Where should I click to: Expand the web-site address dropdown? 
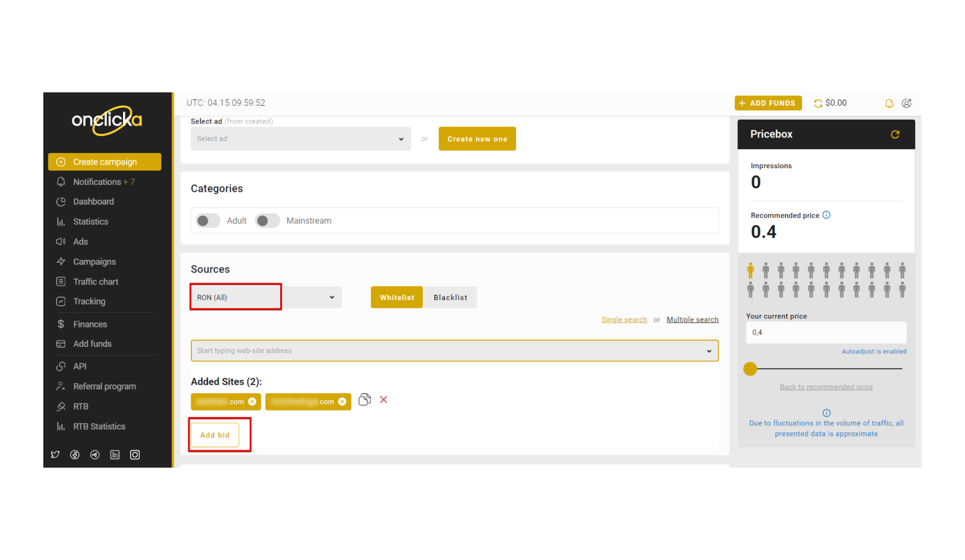[x=709, y=351]
